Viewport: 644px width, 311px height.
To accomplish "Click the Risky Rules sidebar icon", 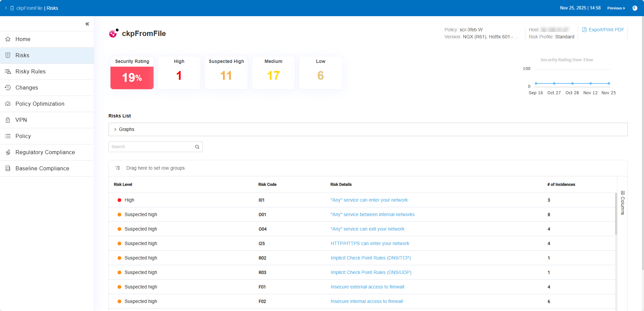I will [8, 72].
